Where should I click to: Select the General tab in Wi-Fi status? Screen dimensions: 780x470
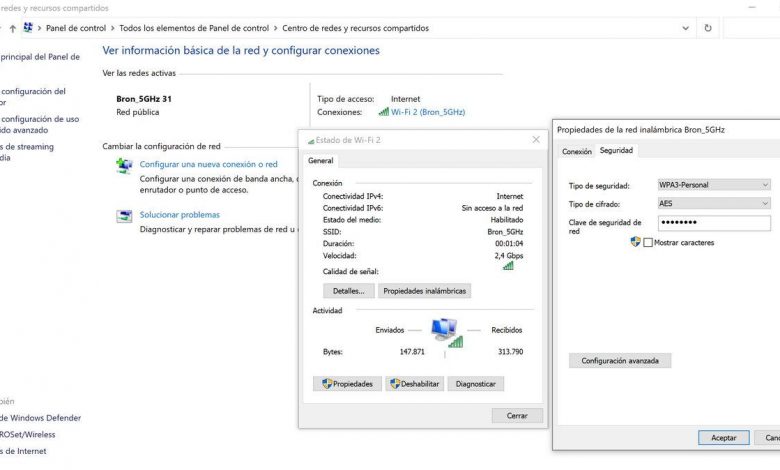[x=321, y=160]
